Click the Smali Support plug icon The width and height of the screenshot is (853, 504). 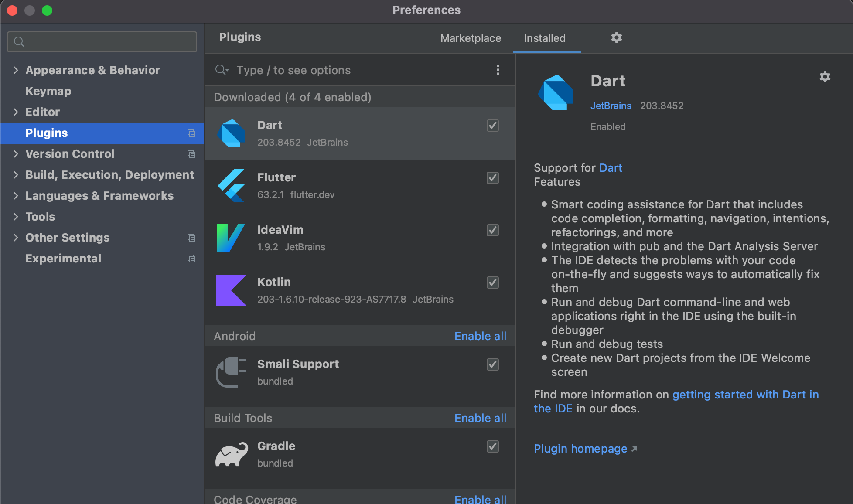[x=231, y=372]
